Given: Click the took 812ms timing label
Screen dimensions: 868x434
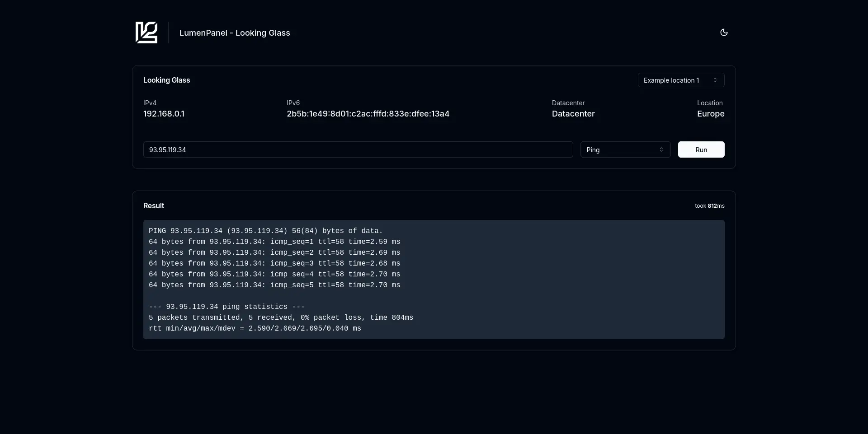Looking at the screenshot, I should (x=709, y=206).
